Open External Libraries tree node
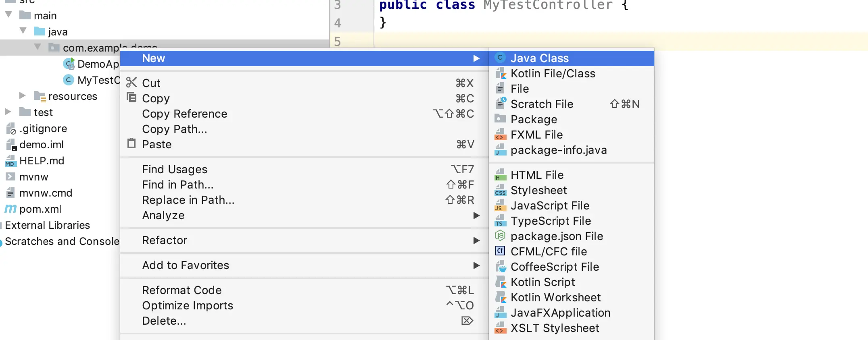The width and height of the screenshot is (868, 340). tap(47, 225)
